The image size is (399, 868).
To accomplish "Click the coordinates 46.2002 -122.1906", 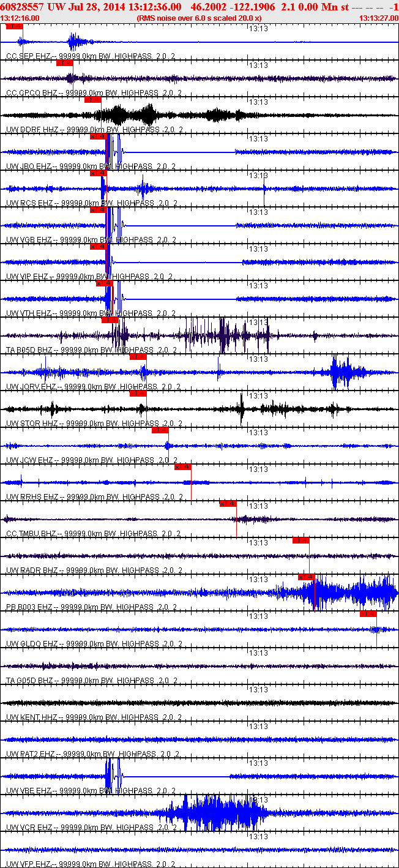I will pos(232,7).
